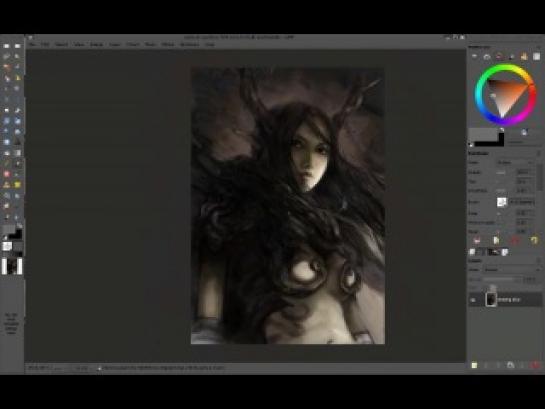Image resolution: width=545 pixels, height=409 pixels.
Task: Open the View menu
Action: (79, 44)
